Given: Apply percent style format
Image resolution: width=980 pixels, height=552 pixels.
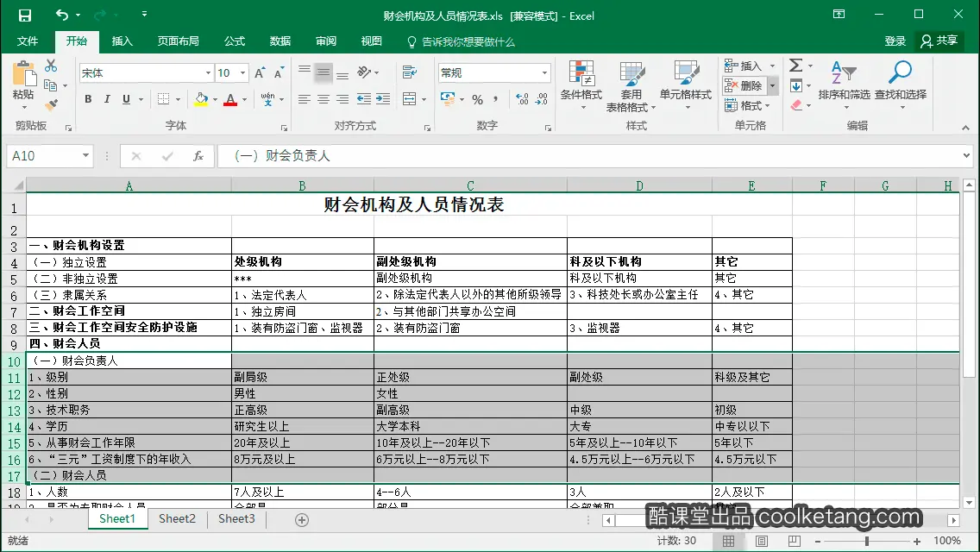Looking at the screenshot, I should pyautogui.click(x=478, y=99).
